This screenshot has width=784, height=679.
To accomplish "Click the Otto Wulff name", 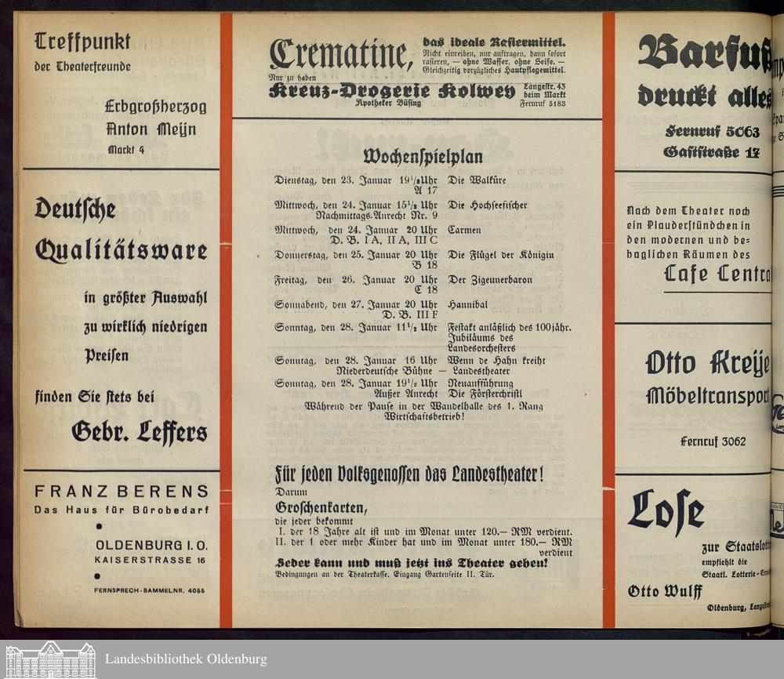I will click(x=664, y=591).
